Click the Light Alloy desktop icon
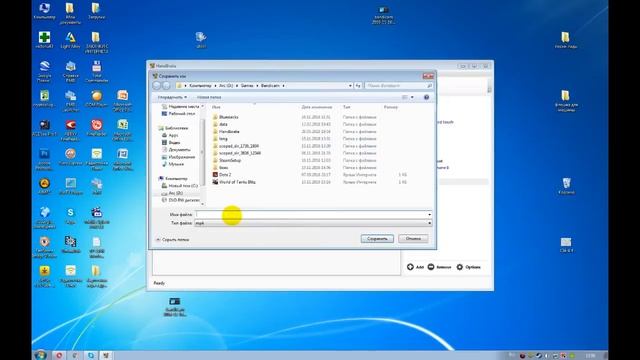Image resolution: width=640 pixels, height=360 pixels. 70,40
